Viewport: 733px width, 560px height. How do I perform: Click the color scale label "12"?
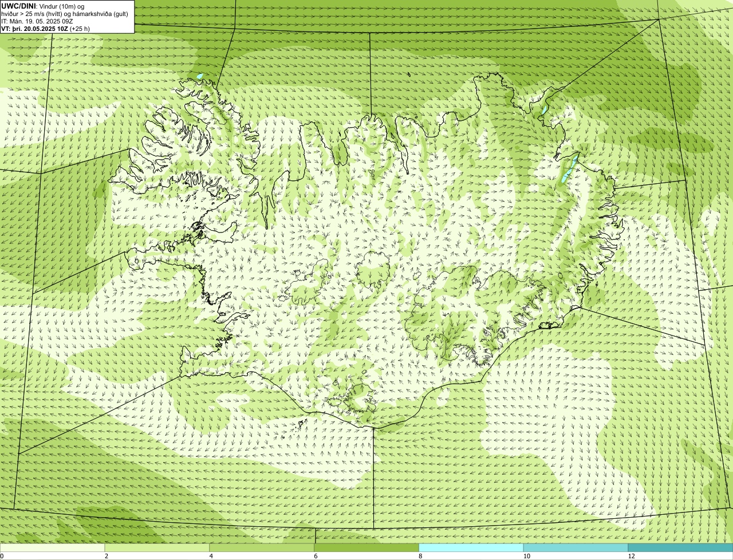pyautogui.click(x=631, y=556)
